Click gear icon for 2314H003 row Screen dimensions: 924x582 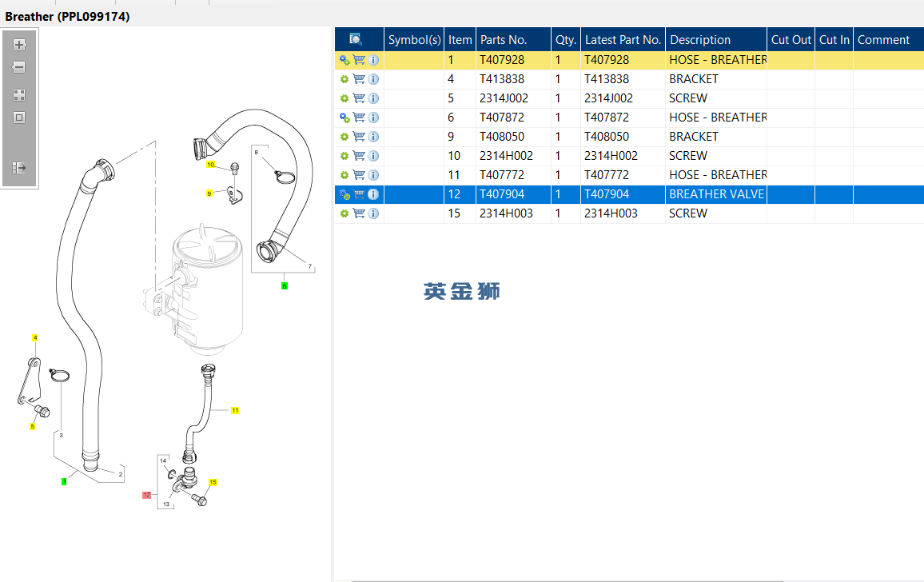pos(345,213)
